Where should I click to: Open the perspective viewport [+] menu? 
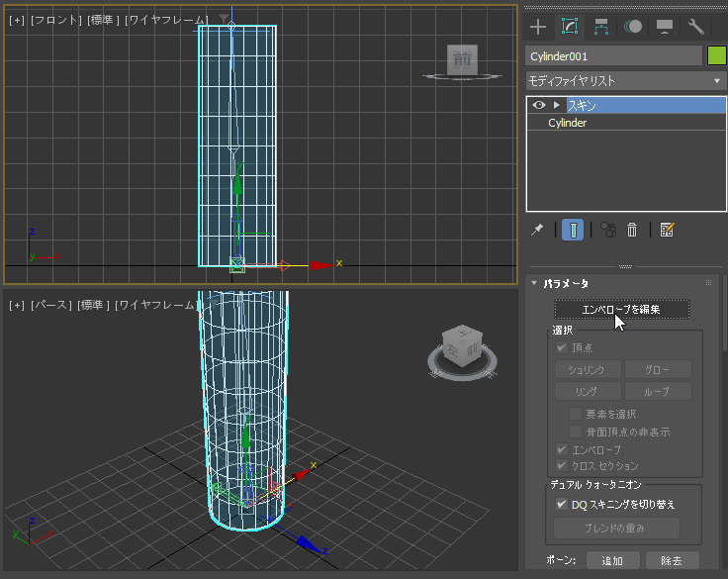(17, 305)
